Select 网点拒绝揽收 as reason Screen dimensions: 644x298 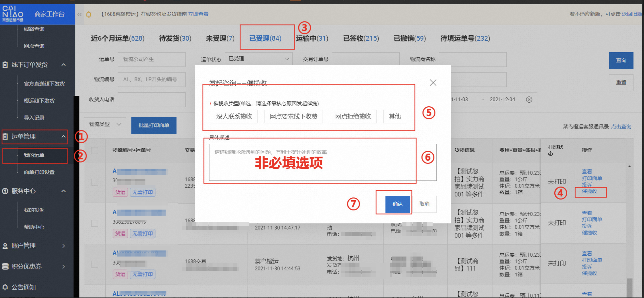pyautogui.click(x=353, y=117)
